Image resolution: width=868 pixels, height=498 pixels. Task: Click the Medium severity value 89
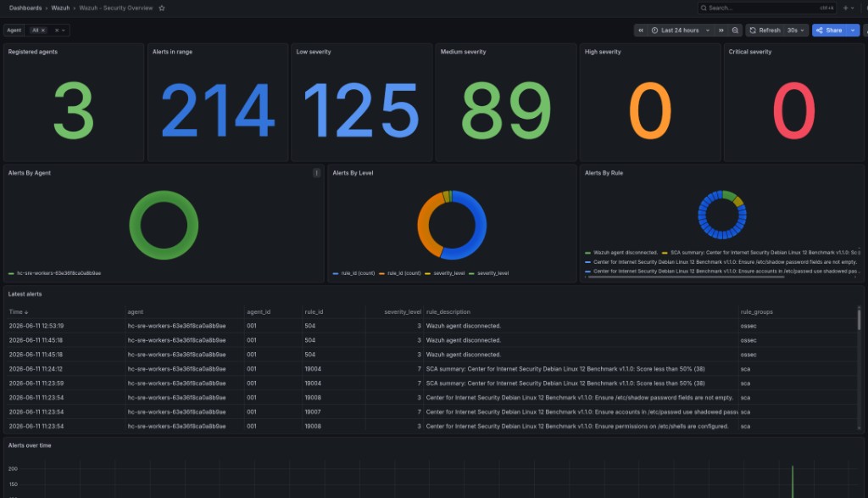506,110
